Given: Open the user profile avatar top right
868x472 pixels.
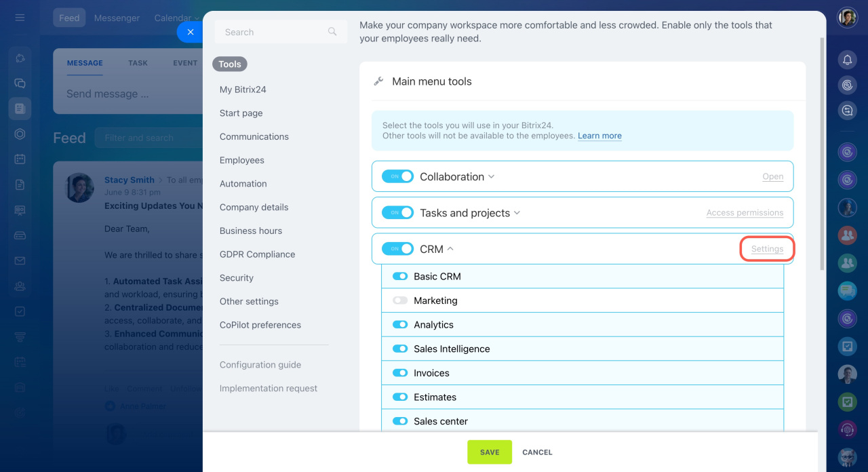Looking at the screenshot, I should click(847, 18).
